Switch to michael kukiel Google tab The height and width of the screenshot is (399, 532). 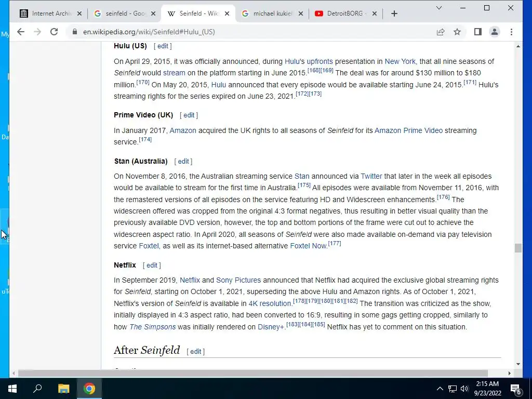tap(271, 14)
